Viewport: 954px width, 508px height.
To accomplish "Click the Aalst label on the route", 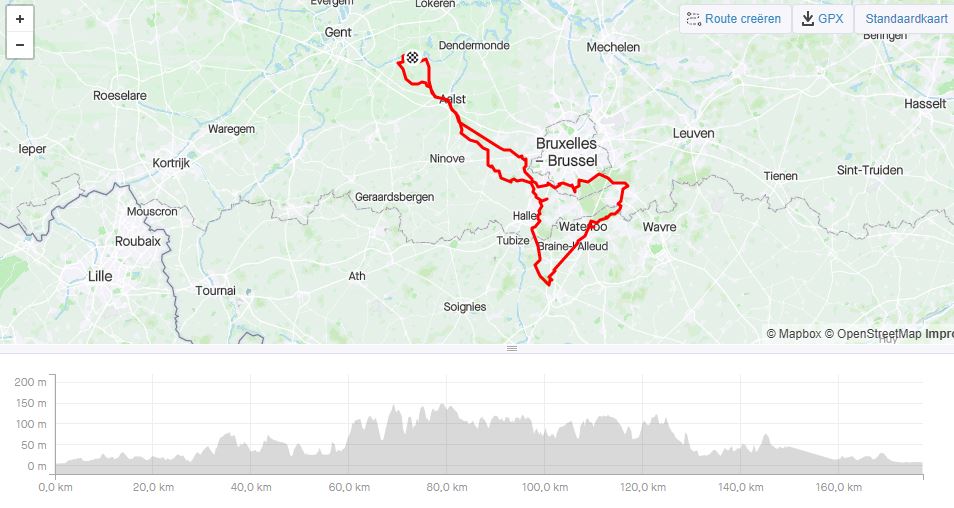I will pos(453,99).
